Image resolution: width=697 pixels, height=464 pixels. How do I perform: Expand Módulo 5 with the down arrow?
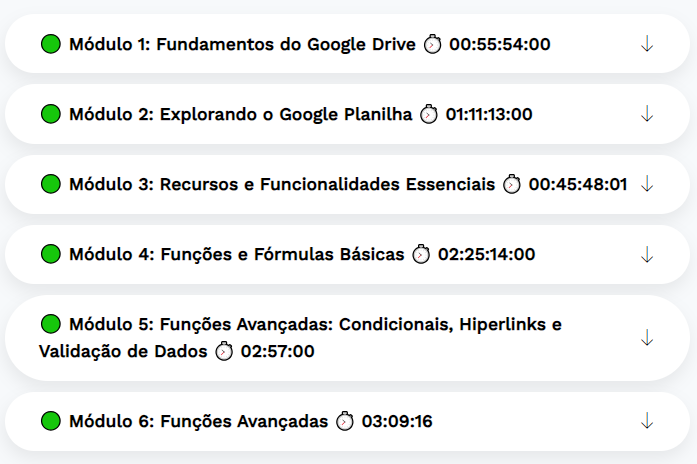tap(646, 337)
